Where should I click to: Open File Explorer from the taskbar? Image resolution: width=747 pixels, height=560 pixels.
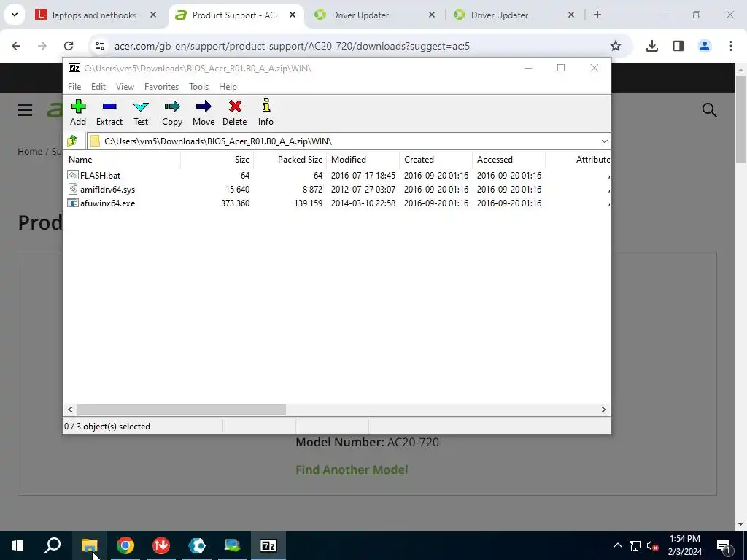(x=89, y=545)
